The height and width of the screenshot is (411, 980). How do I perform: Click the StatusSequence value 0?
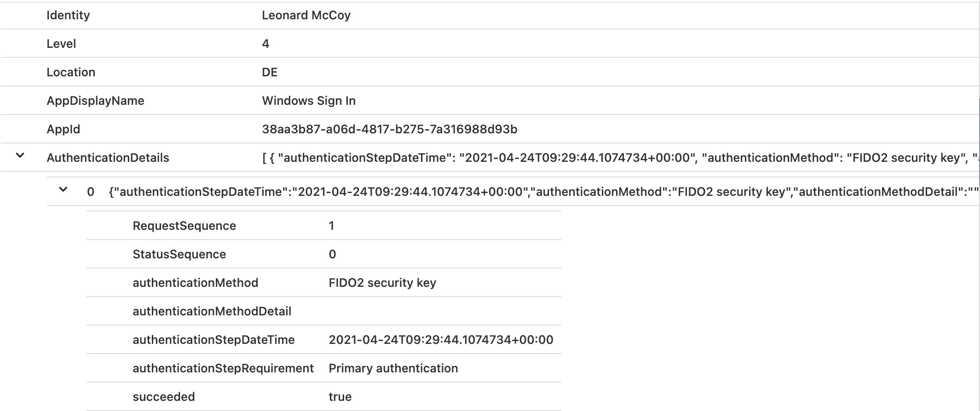click(x=332, y=254)
